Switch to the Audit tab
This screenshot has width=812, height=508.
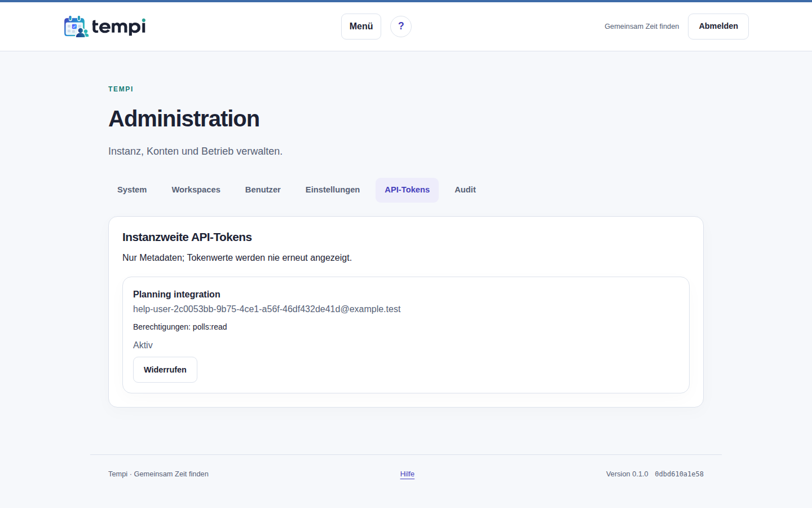pyautogui.click(x=465, y=190)
